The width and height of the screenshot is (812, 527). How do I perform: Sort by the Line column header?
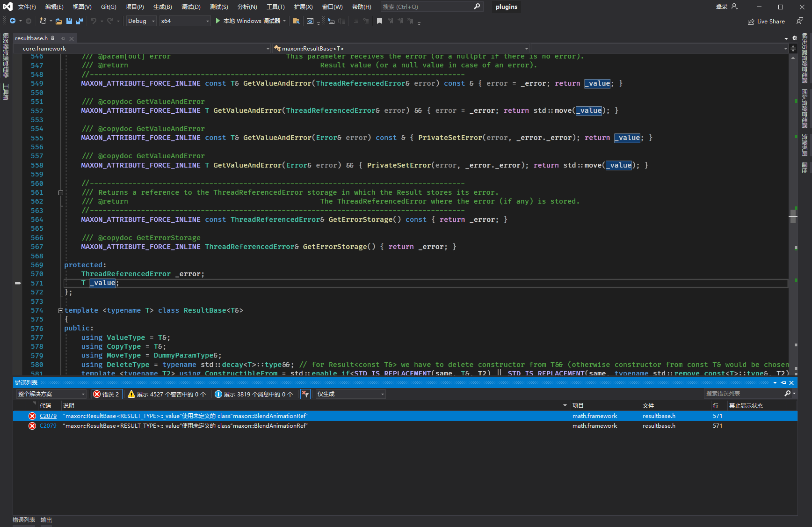pyautogui.click(x=718, y=406)
